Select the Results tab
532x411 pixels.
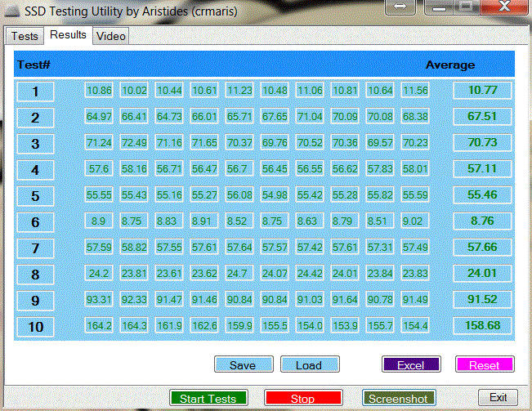click(68, 35)
